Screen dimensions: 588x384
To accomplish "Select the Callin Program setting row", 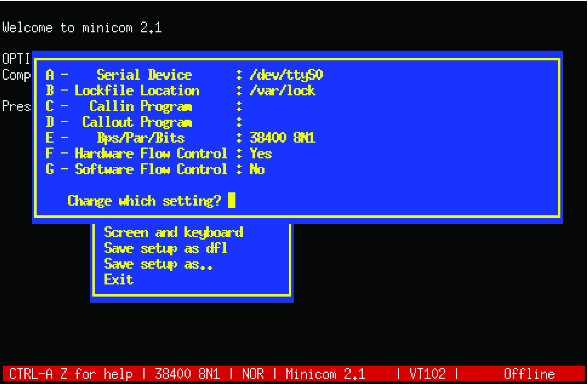I will 144,106.
